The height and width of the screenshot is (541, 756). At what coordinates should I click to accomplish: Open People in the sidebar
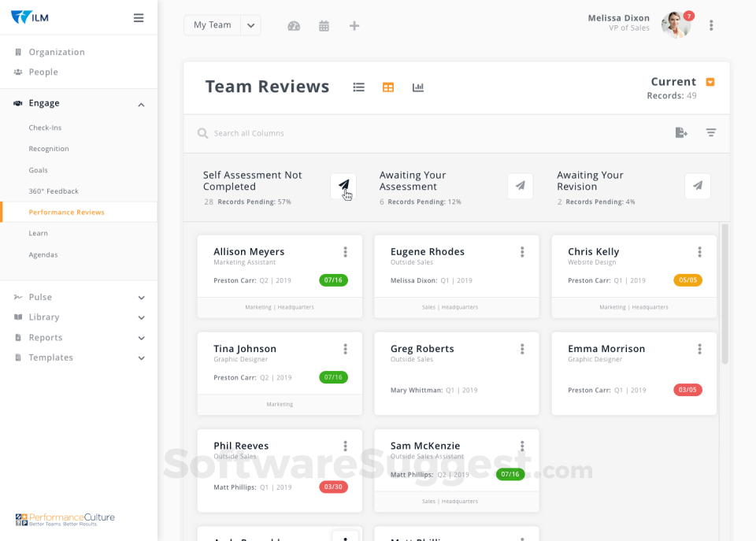click(x=43, y=72)
